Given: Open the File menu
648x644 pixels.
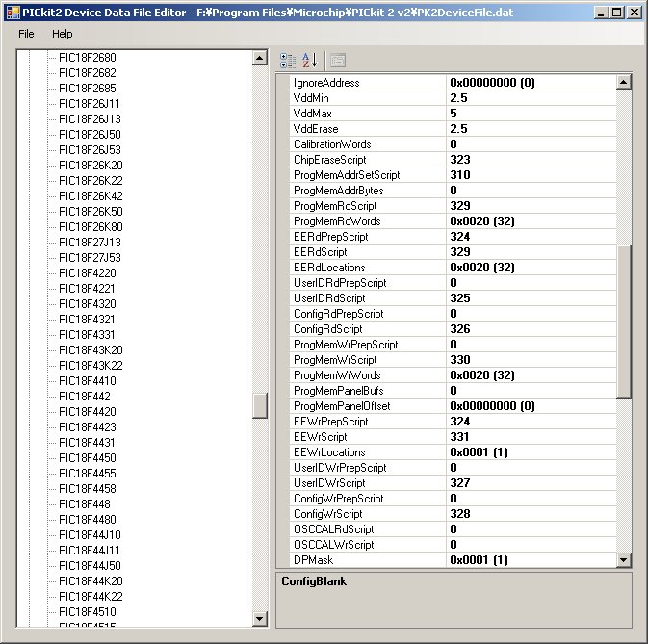Looking at the screenshot, I should pos(26,34).
